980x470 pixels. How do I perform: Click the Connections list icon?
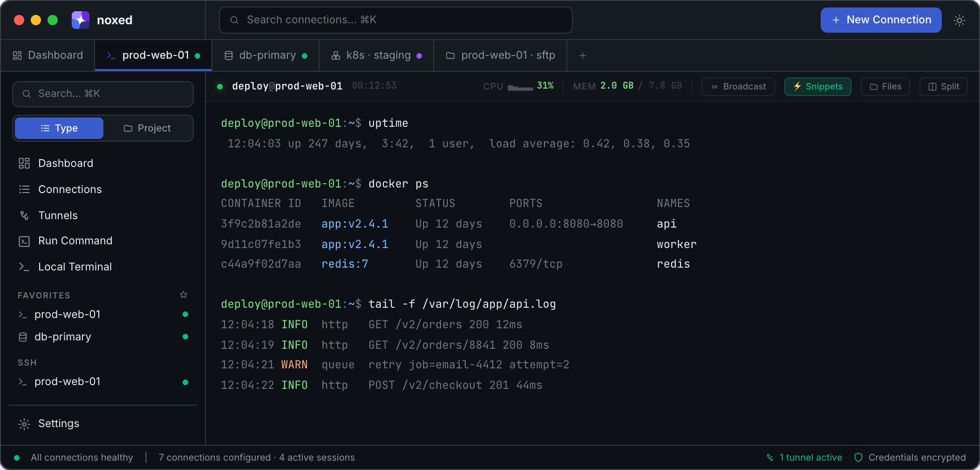[24, 189]
